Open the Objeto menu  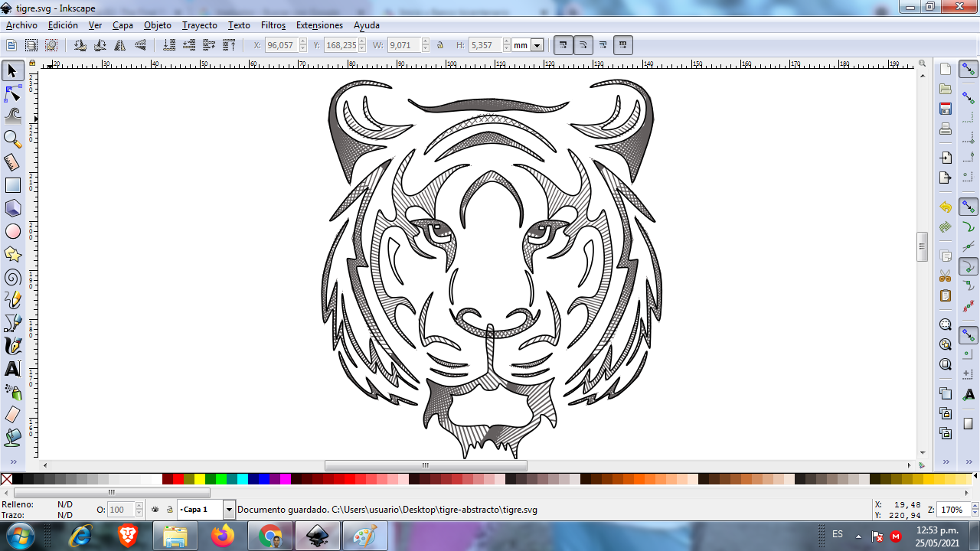click(x=158, y=25)
